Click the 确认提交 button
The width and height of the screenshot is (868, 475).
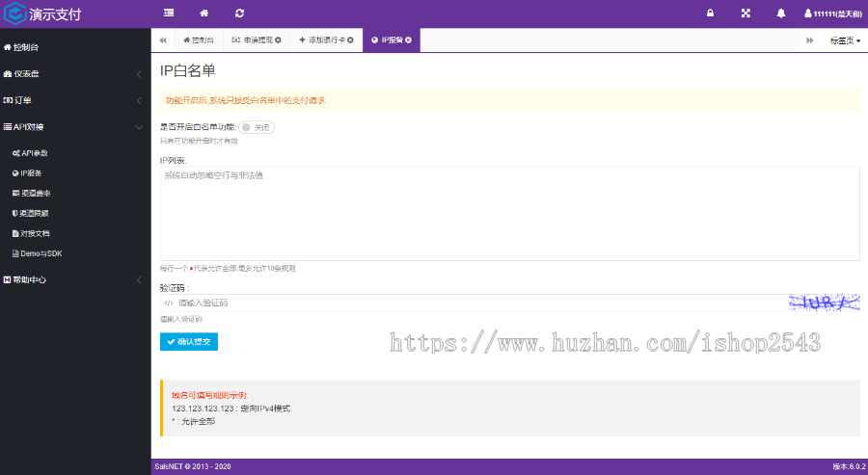tap(189, 342)
